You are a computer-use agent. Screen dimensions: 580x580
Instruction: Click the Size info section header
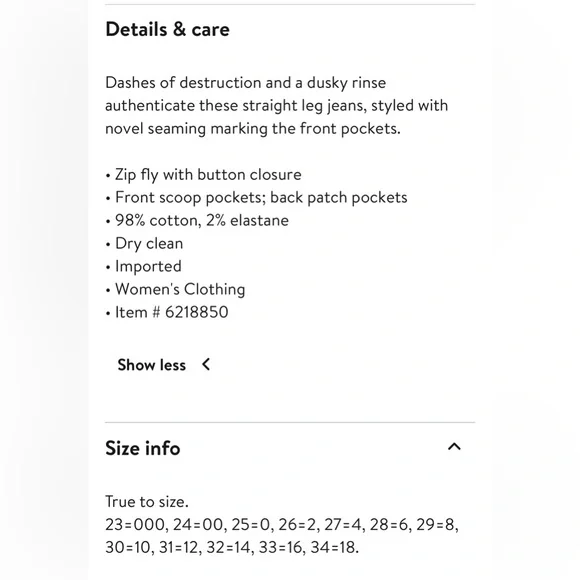290,448
